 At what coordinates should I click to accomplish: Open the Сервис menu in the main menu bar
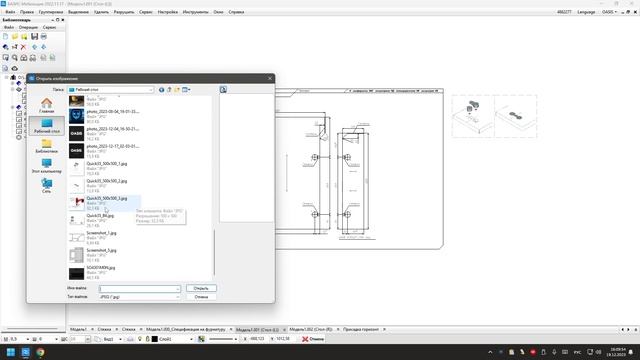(146, 12)
